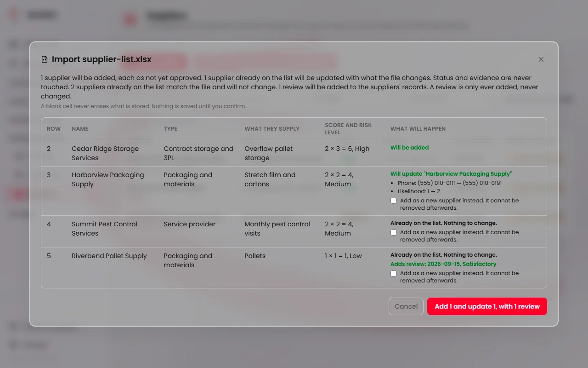This screenshot has height=368, width=588.
Task: Check add-as-new for Riverbend Pallet Supply
Action: (393, 273)
